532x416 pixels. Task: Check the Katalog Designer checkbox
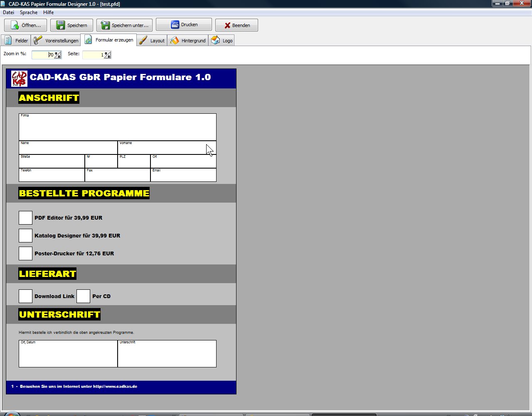pos(25,235)
